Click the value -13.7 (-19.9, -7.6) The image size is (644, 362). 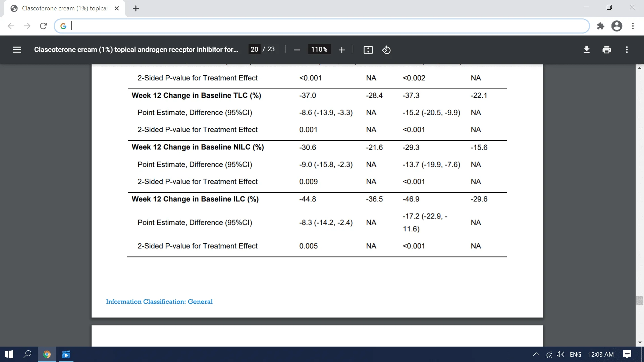tap(431, 165)
